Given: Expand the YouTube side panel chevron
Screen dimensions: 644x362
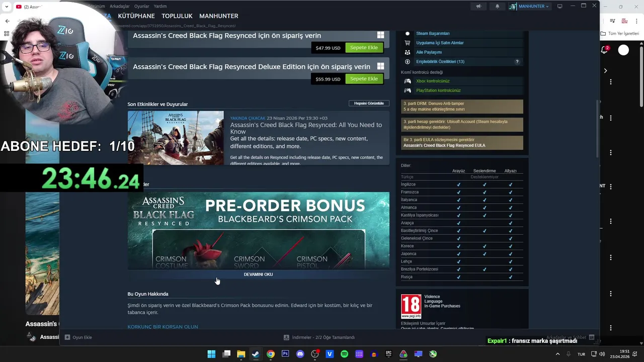Looking at the screenshot, I should coord(605,71).
